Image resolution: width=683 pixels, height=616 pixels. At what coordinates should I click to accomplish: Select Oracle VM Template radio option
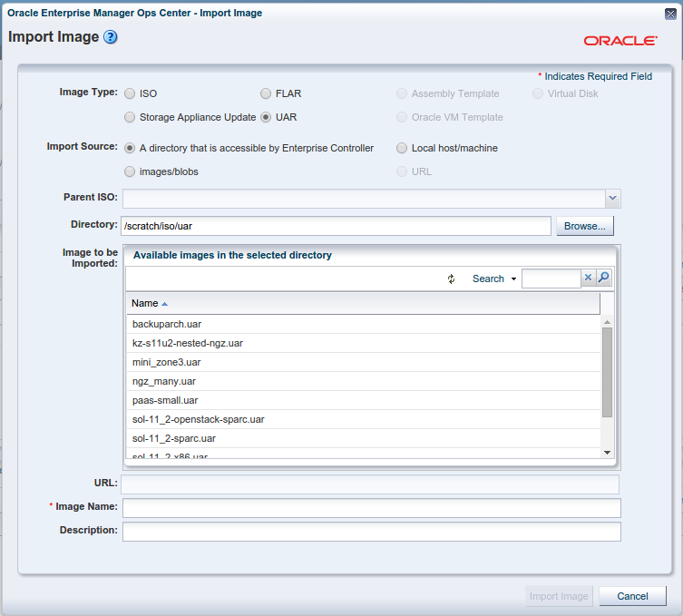click(x=402, y=117)
